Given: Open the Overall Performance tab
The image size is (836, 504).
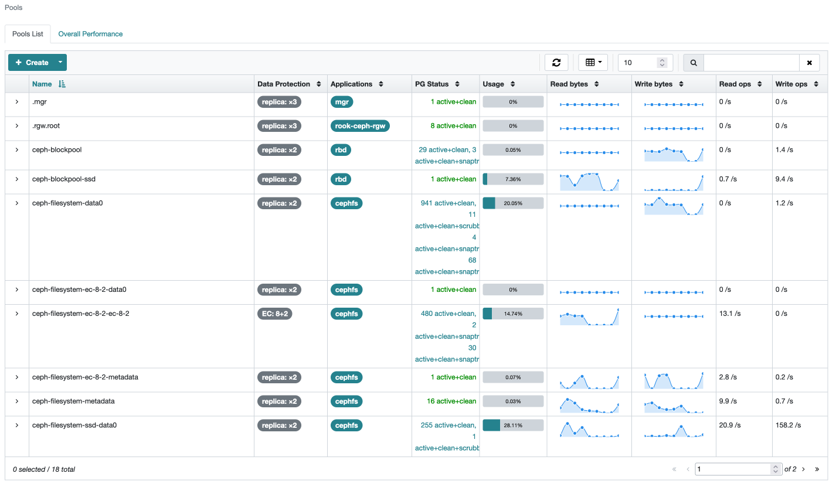Looking at the screenshot, I should (x=90, y=34).
